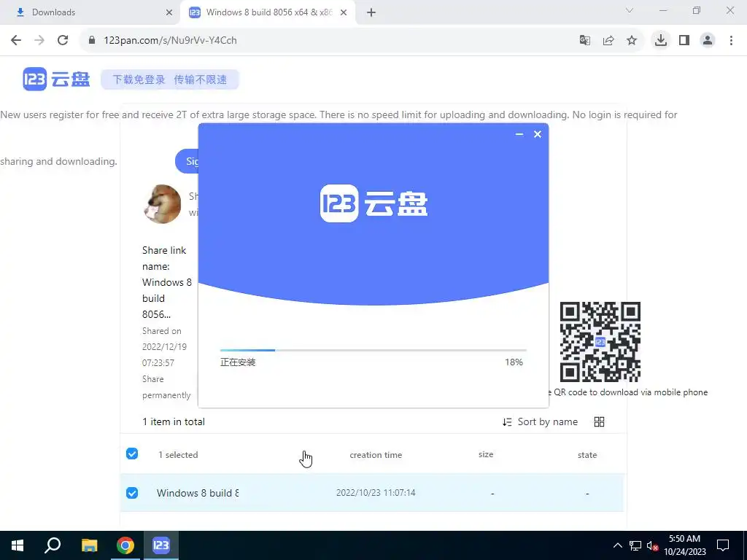Screen dimensions: 747x560
Task: Click state column header
Action: (x=587, y=455)
